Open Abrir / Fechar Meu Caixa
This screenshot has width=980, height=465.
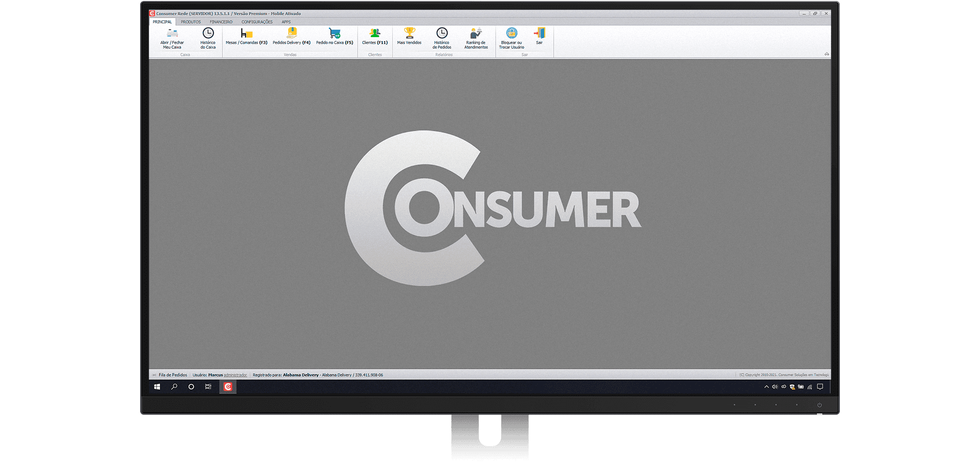click(x=172, y=38)
